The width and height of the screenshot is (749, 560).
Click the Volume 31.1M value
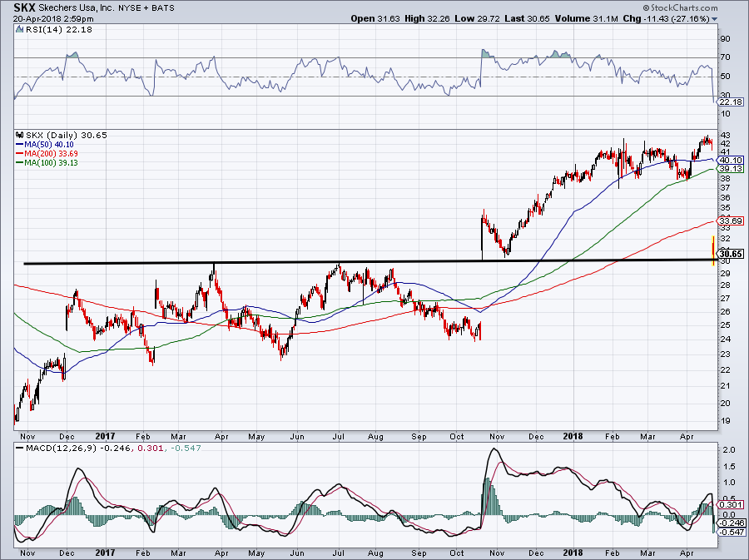pos(587,18)
